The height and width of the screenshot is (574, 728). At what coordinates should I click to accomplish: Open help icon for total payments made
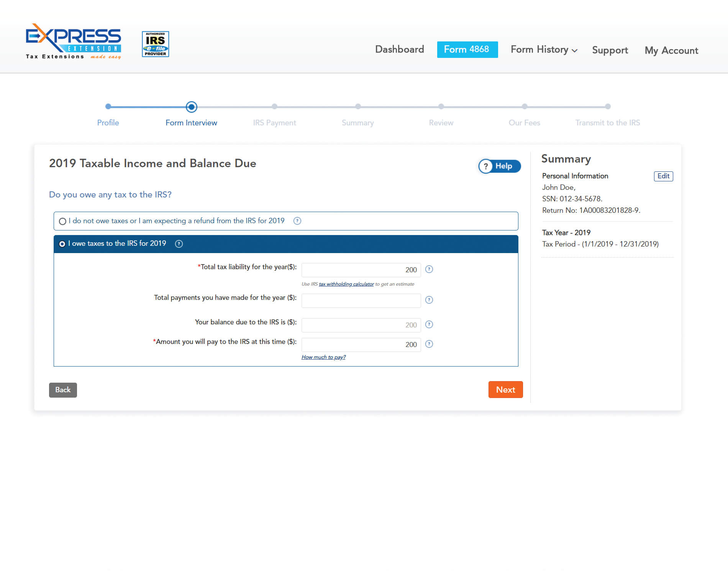[429, 300]
